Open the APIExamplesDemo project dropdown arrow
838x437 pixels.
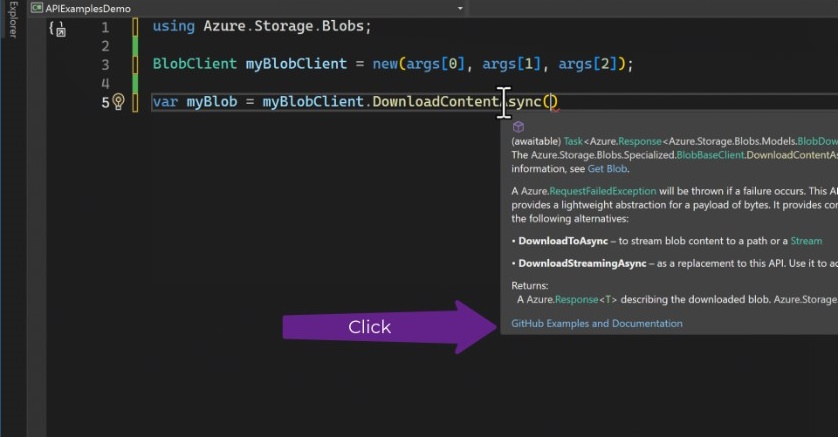tap(460, 9)
